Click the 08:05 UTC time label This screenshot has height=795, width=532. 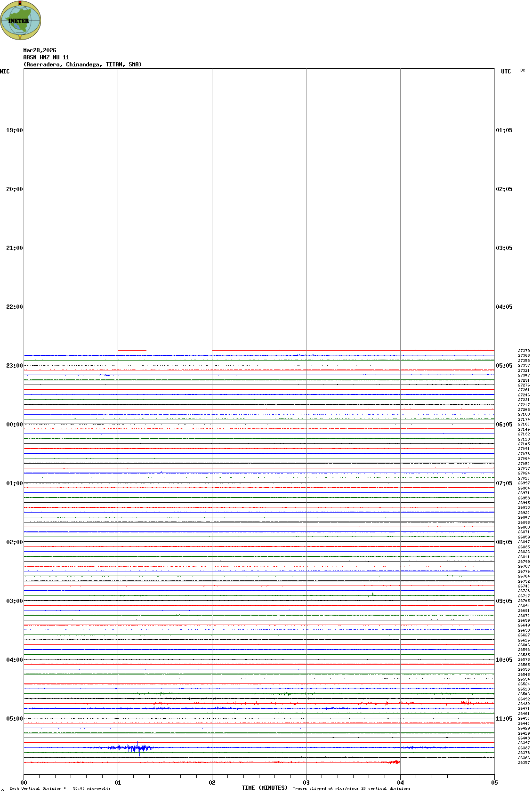(504, 542)
